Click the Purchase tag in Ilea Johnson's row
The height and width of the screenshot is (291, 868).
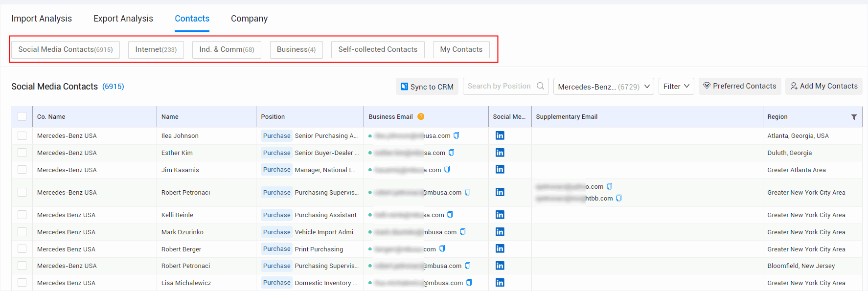pos(276,135)
